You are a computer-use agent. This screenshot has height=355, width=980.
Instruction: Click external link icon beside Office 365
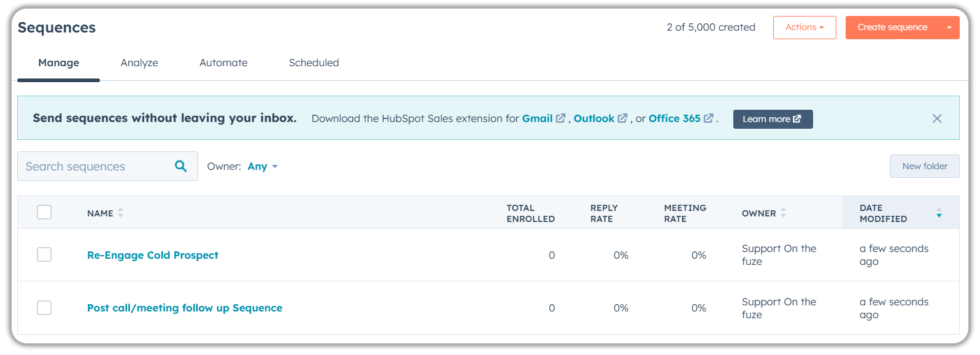[708, 118]
